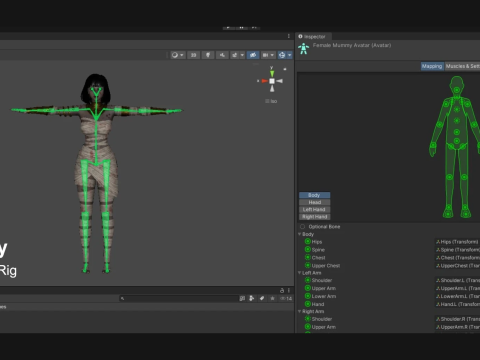480x360 pixels.
Task: Collapse the Left Arm bone group
Action: (299, 273)
